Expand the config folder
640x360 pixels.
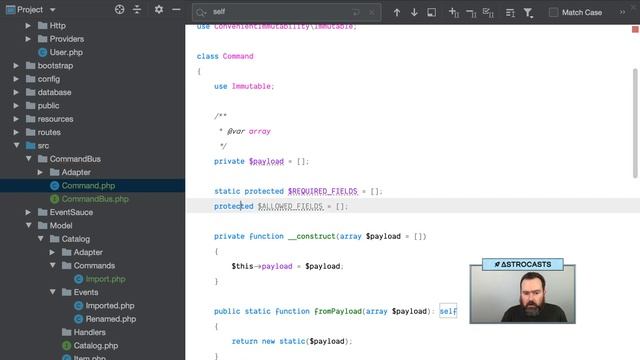pyautogui.click(x=16, y=79)
